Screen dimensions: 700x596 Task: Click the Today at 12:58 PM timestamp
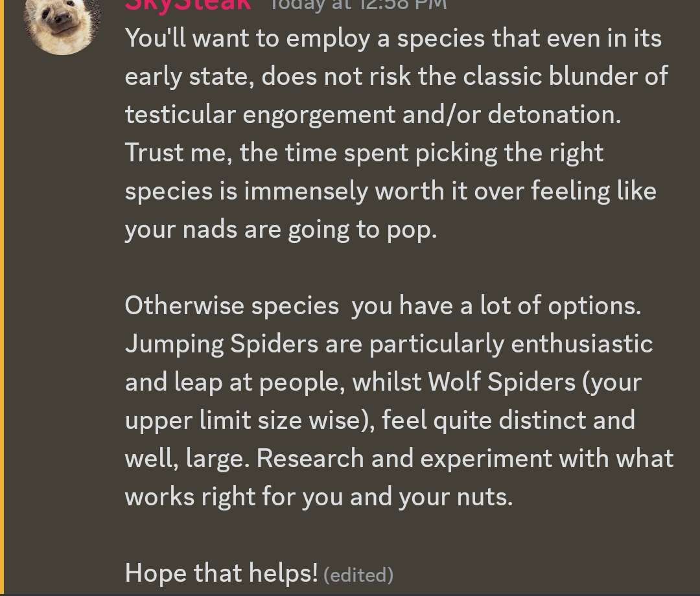[359, 5]
